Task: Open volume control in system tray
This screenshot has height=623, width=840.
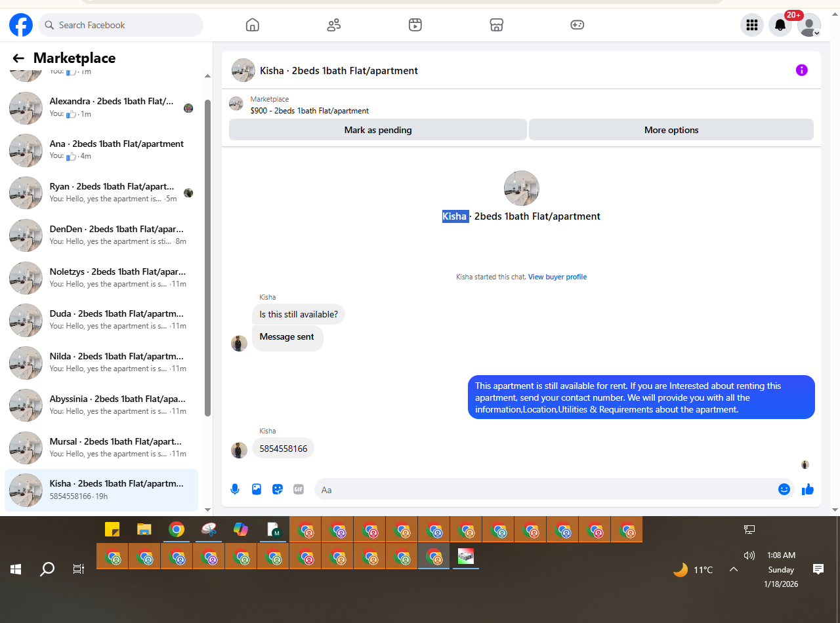Action: coord(749,555)
